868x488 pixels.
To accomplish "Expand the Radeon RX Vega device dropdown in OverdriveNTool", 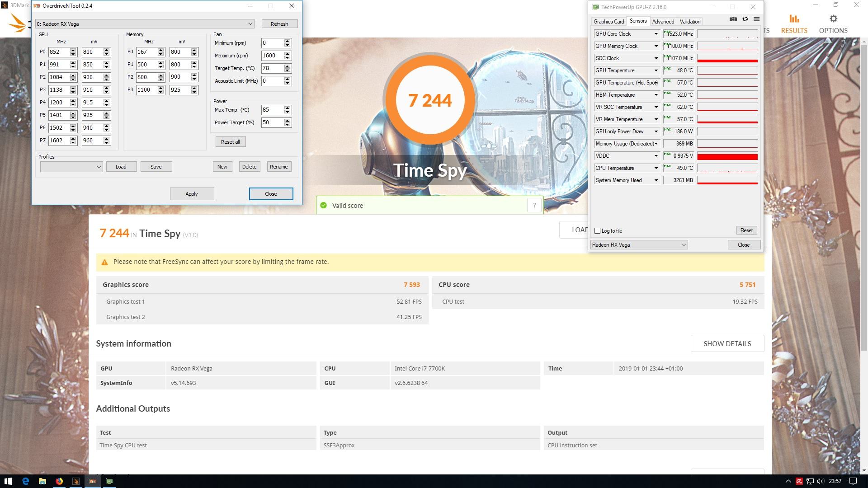I will (x=250, y=24).
